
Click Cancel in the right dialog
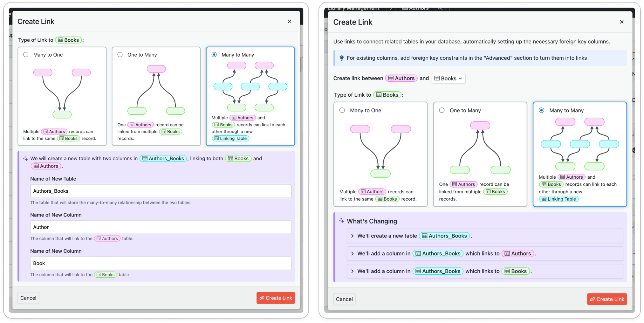(344, 299)
